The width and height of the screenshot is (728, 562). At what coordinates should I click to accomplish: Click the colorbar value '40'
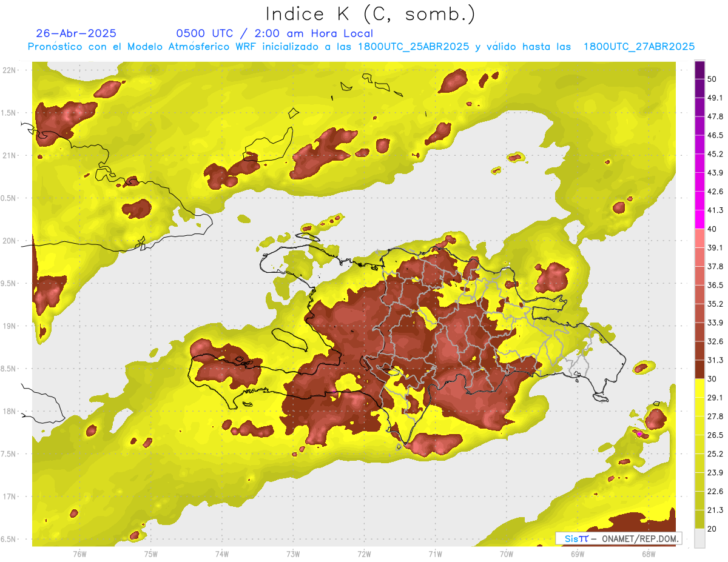(712, 229)
